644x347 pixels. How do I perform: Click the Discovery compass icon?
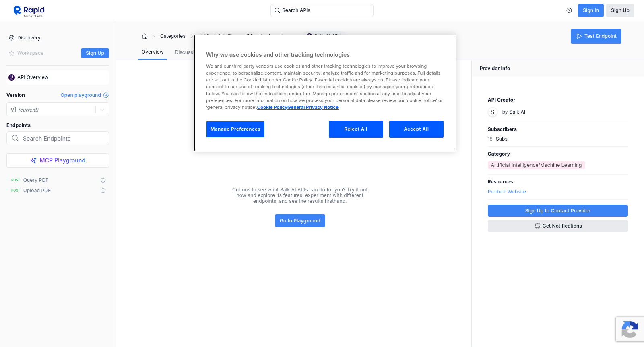[12, 38]
